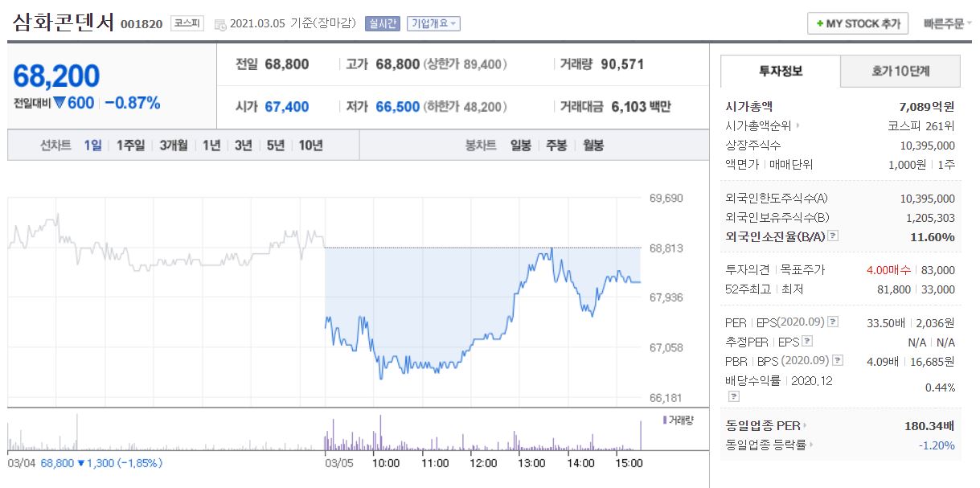This screenshot has width=980, height=488.
Task: Click the 180.34배 sector PER value
Action: [x=929, y=426]
